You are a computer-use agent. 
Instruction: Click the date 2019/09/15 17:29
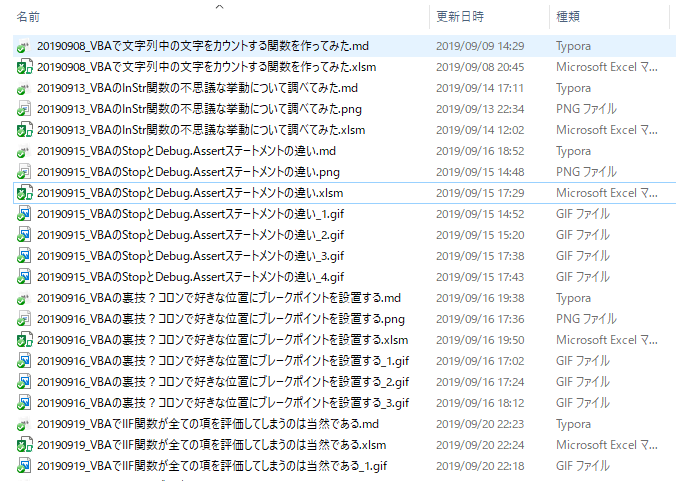[x=480, y=193]
